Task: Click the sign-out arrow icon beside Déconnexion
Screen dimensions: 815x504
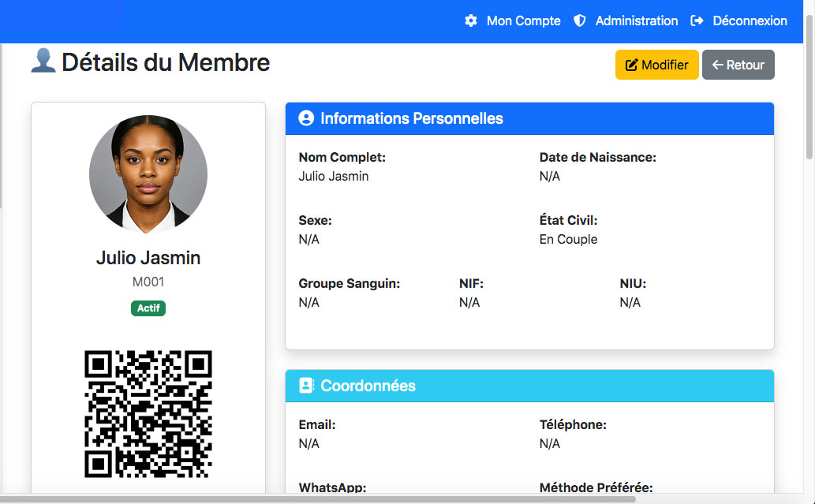Action: pyautogui.click(x=697, y=21)
